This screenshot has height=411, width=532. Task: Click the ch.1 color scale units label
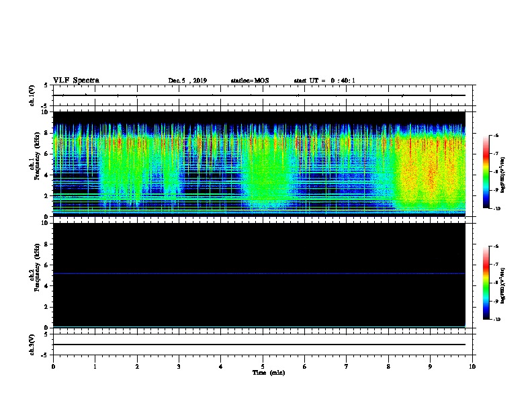click(503, 175)
